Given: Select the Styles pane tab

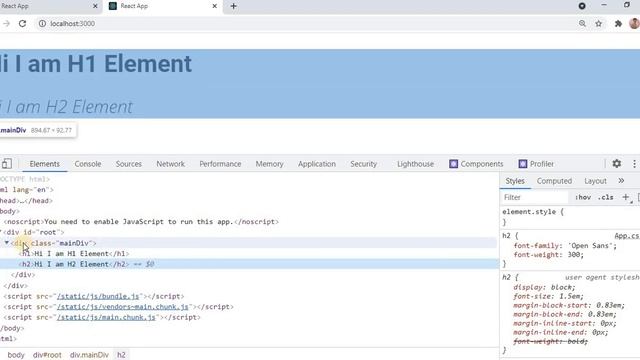Looking at the screenshot, I should click(515, 181).
